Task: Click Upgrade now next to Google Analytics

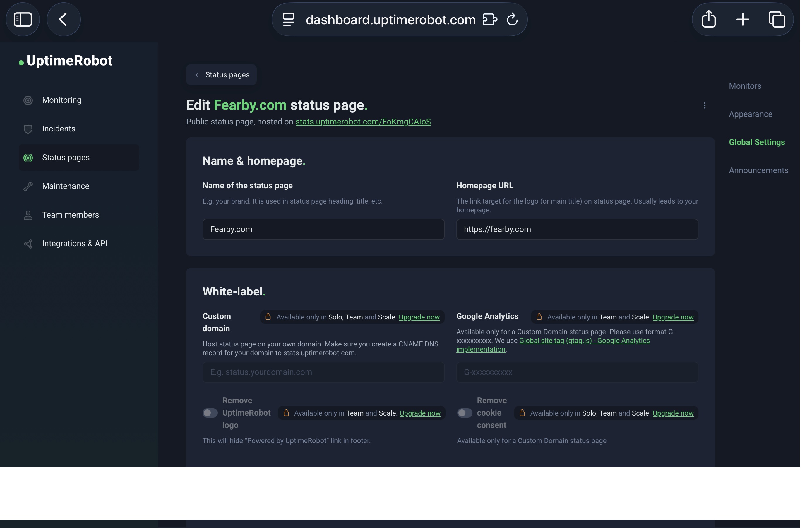Action: [673, 317]
